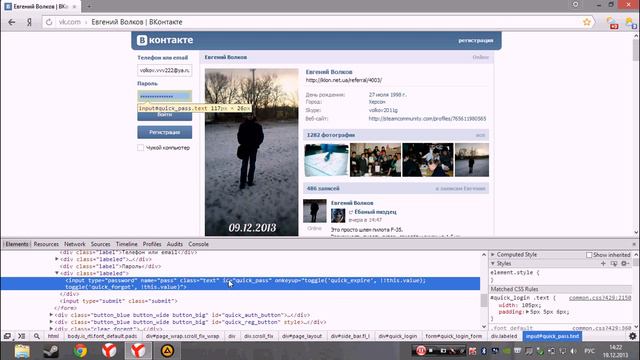The width and height of the screenshot is (640, 360).
Task: Click into the highlighted password field
Action: [x=164, y=96]
